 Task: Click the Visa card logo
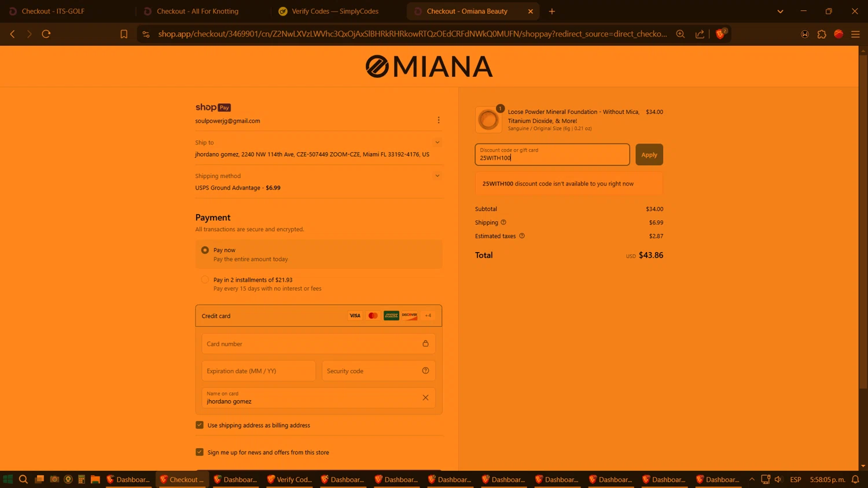[355, 316]
